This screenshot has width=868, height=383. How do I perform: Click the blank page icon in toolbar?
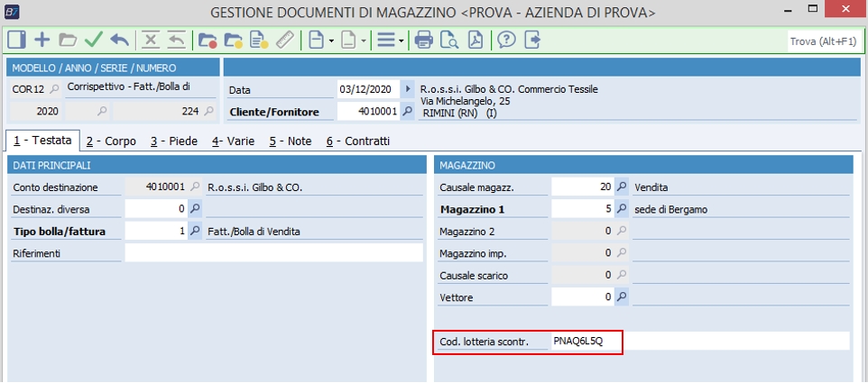click(x=16, y=41)
